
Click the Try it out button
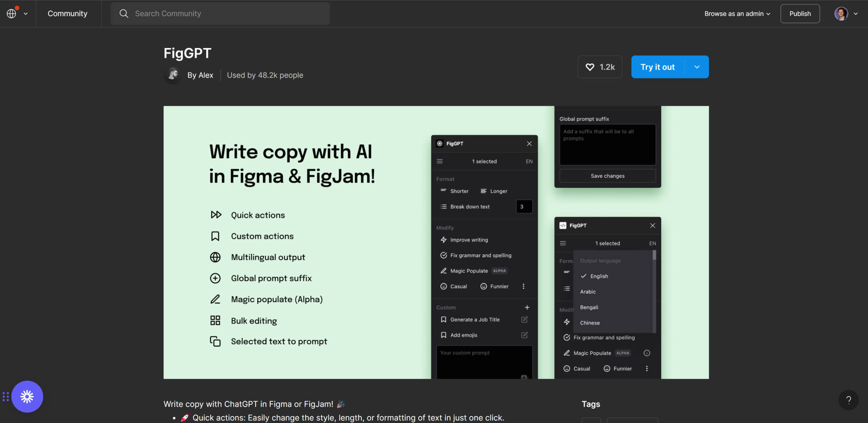(658, 67)
